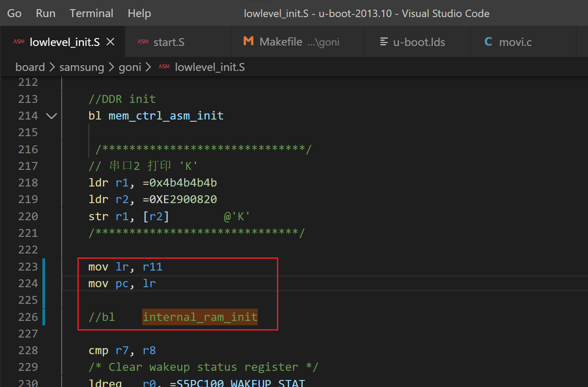This screenshot has height=387, width=588.
Task: Click the asterisk comment on line 216
Action: (x=203, y=149)
